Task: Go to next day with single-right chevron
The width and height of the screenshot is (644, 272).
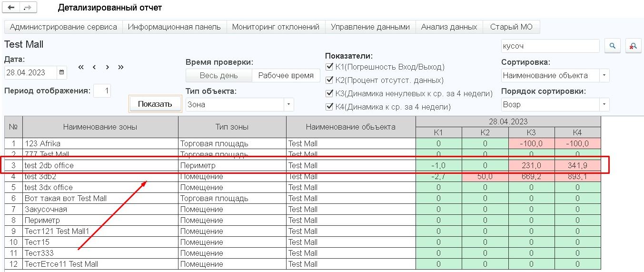Action: (x=108, y=67)
